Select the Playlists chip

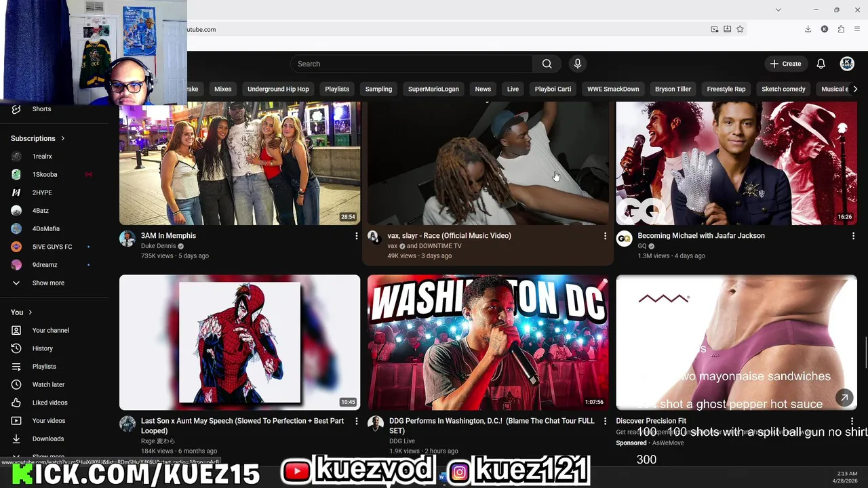[x=337, y=89]
